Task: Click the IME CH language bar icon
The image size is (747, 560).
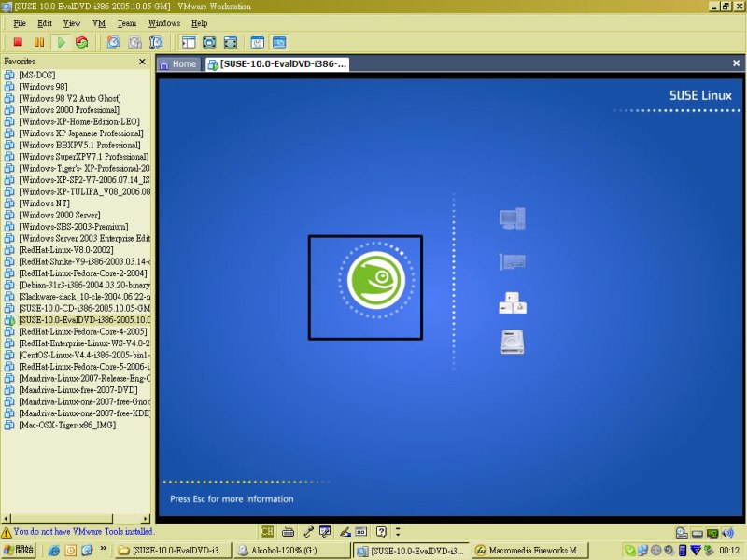Action: click(267, 531)
